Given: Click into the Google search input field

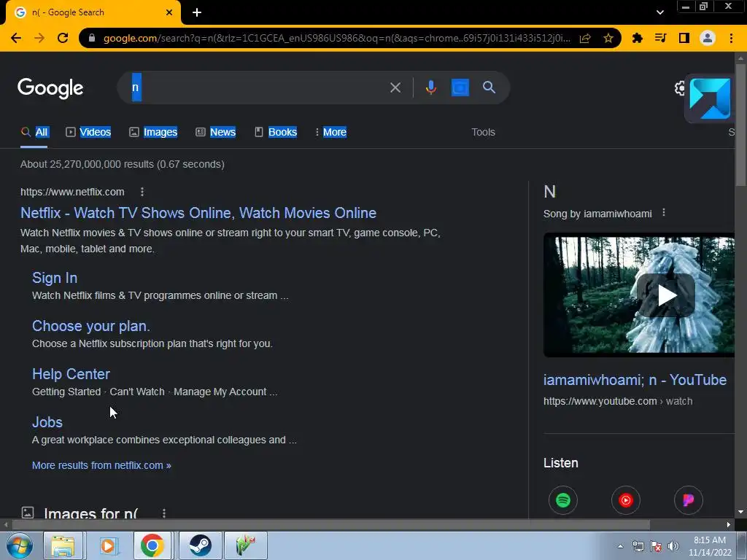Looking at the screenshot, I should coord(258,87).
